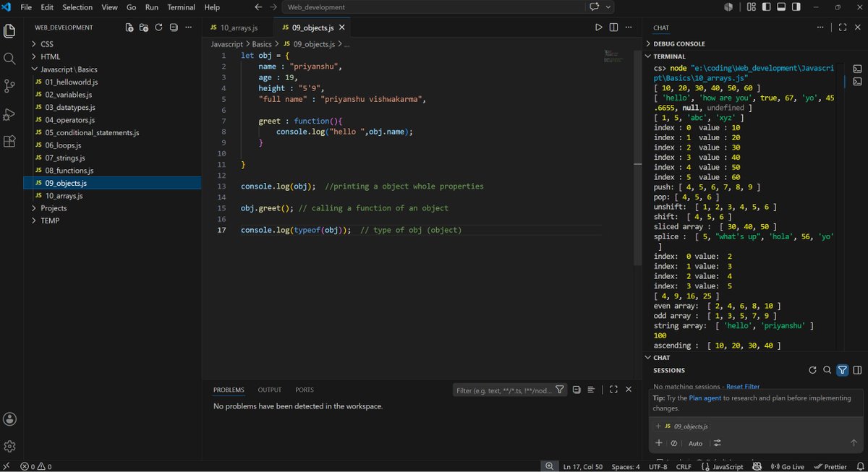This screenshot has height=472, width=868.
Task: Toggle sessions side-by-side layout icon
Action: tap(858, 370)
